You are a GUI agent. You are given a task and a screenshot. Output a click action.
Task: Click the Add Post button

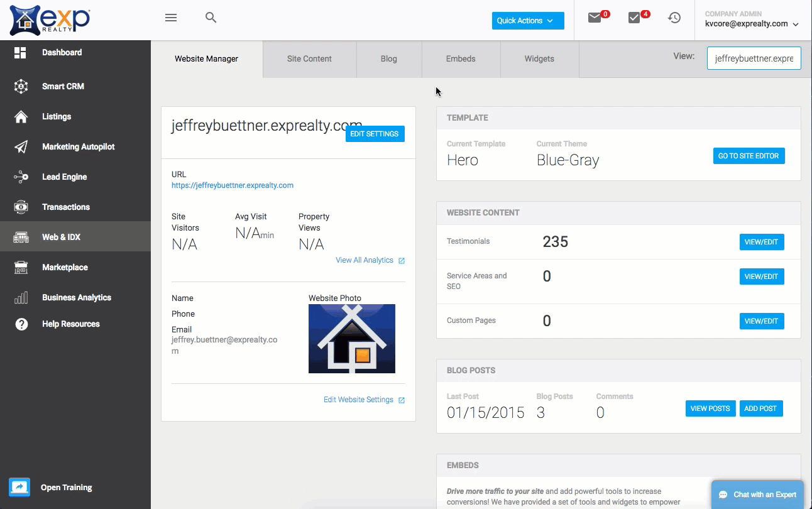[x=760, y=408]
